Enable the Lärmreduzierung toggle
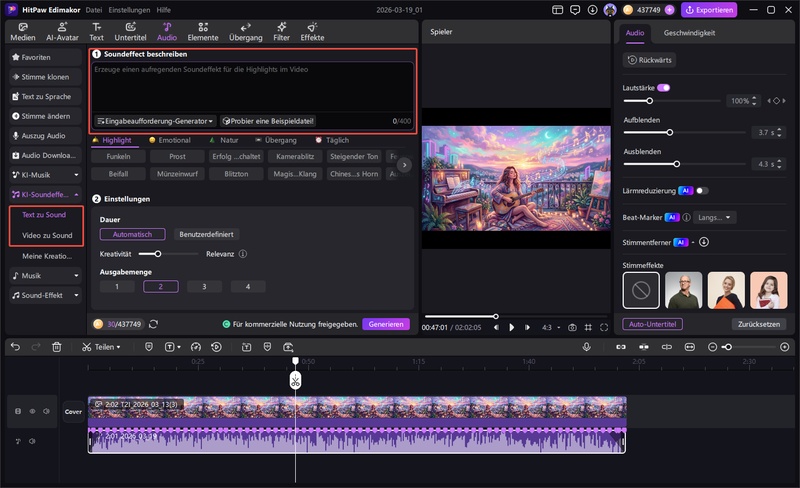800x488 pixels. click(x=702, y=190)
